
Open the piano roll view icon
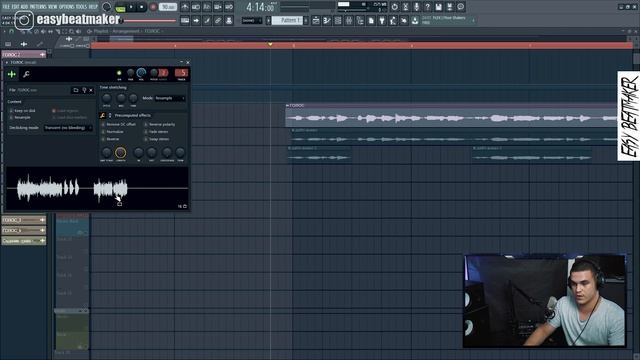tap(327, 20)
